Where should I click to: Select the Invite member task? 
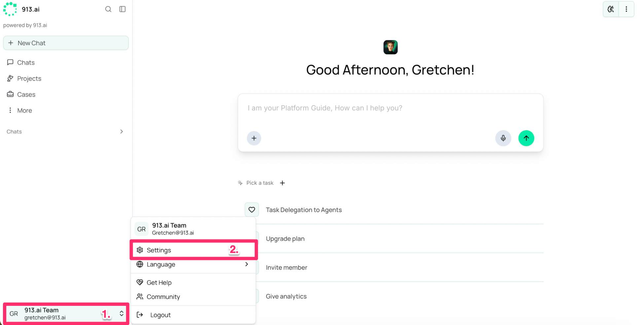tap(287, 268)
